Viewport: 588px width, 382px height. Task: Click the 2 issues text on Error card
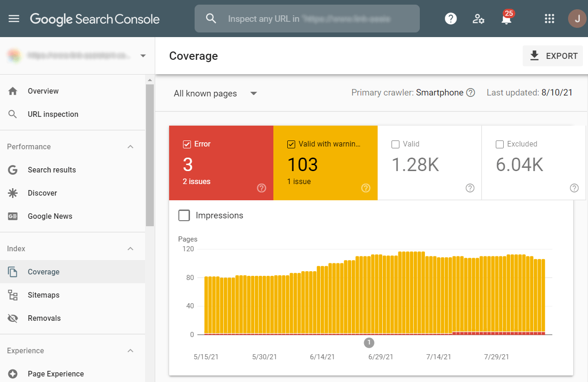coord(196,181)
